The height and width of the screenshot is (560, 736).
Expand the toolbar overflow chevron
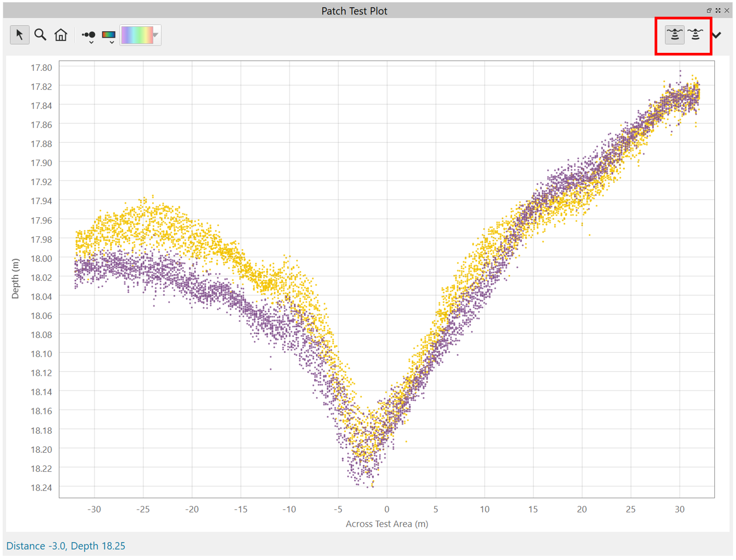[717, 35]
